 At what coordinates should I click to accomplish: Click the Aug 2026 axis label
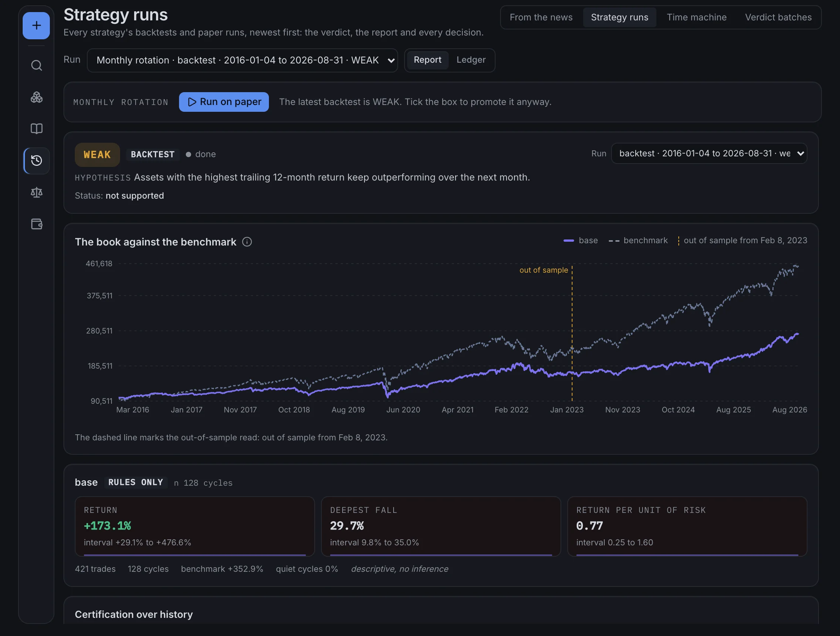789,410
